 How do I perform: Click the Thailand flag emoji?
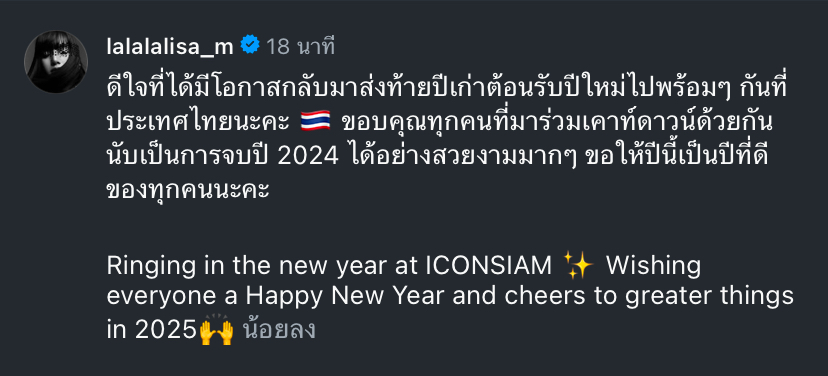pyautogui.click(x=315, y=120)
